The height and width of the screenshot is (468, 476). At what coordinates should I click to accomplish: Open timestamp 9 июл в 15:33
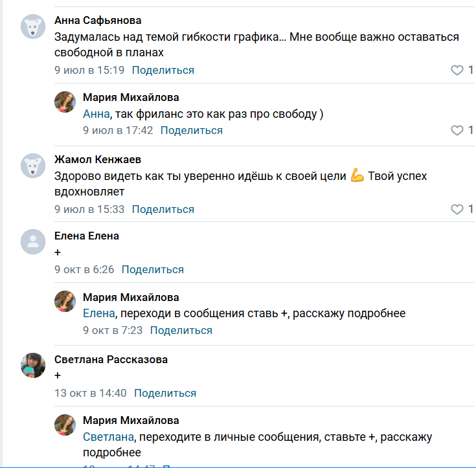[89, 209]
